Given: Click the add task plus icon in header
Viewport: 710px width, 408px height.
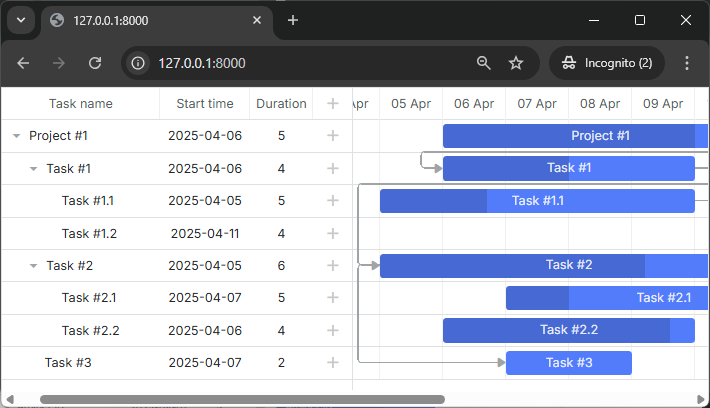Looking at the screenshot, I should [x=333, y=104].
